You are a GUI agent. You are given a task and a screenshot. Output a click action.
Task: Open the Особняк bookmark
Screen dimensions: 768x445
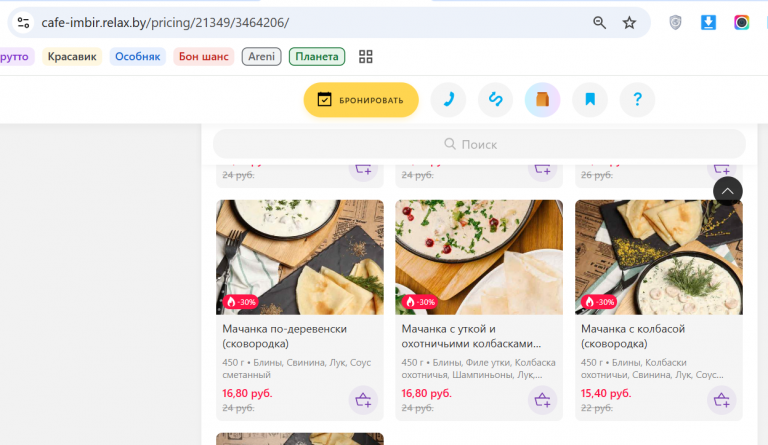(138, 56)
